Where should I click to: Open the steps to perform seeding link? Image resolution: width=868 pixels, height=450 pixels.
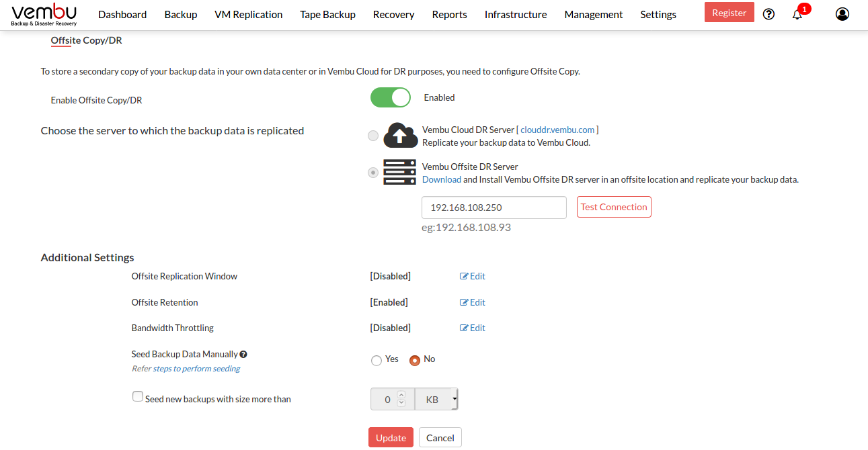[196, 369]
